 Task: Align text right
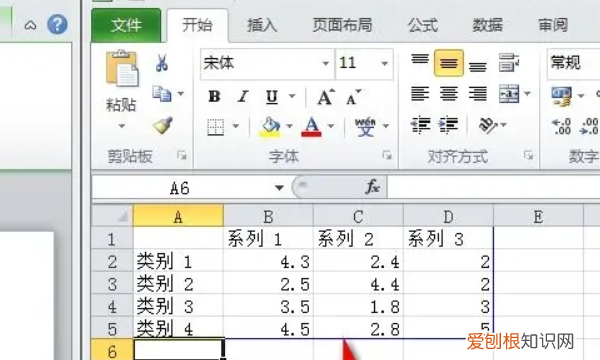coord(478,93)
